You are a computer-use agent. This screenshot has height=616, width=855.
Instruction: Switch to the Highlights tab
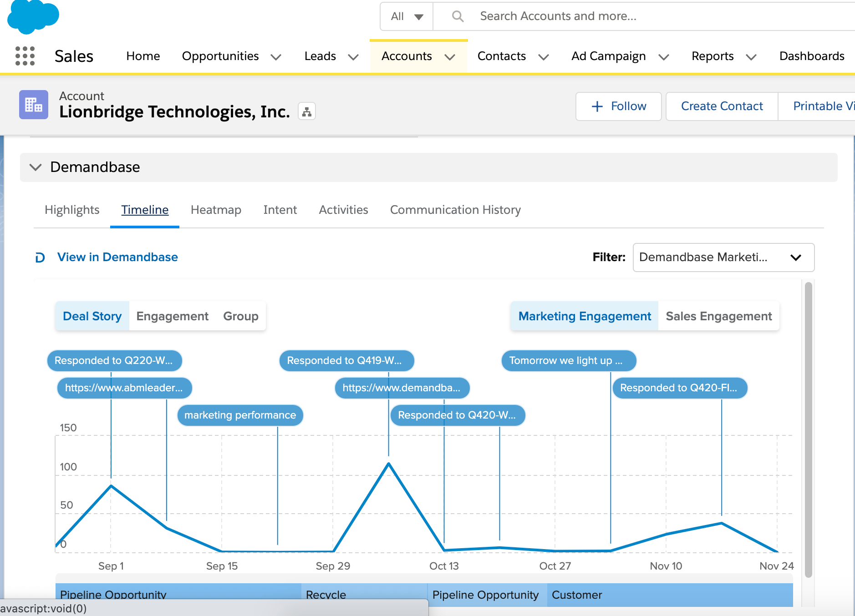point(72,210)
